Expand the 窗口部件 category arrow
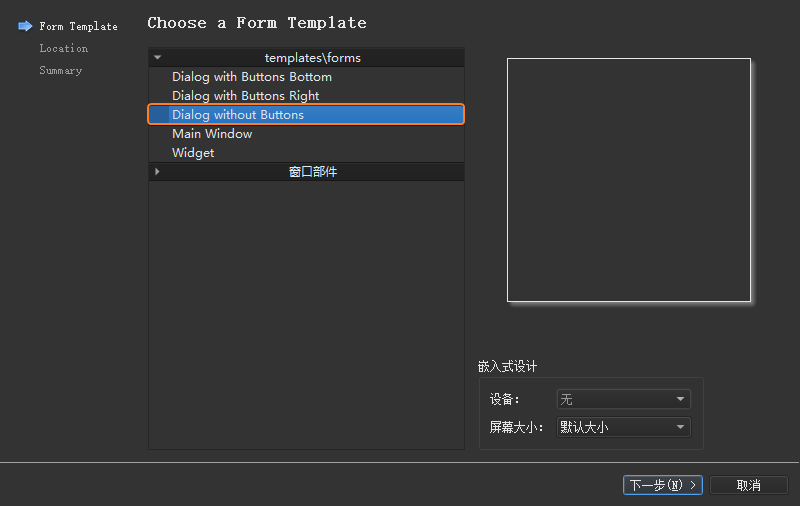This screenshot has width=800, height=506. pos(157,172)
